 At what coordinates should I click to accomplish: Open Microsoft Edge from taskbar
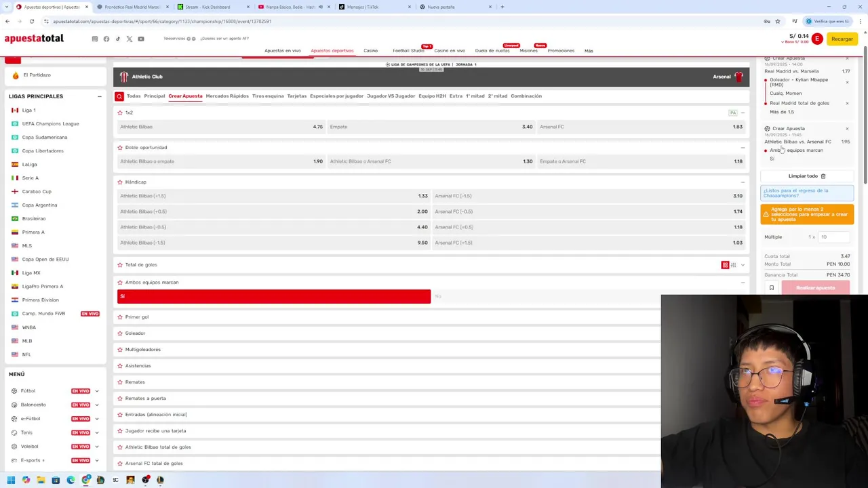(x=71, y=480)
